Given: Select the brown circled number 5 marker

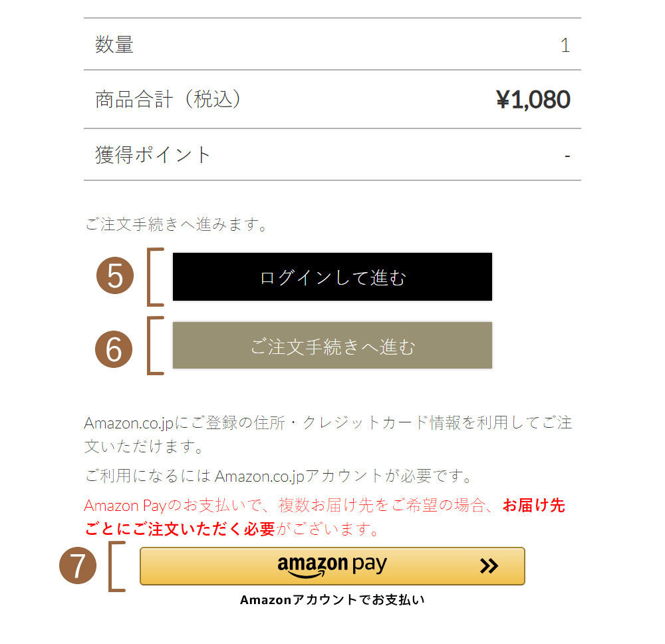Looking at the screenshot, I should [x=114, y=275].
